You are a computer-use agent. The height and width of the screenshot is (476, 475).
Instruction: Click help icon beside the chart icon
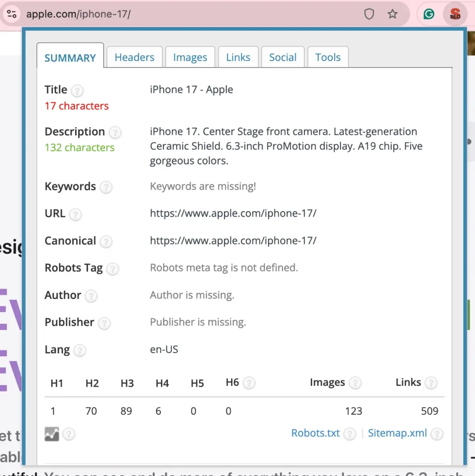69,434
